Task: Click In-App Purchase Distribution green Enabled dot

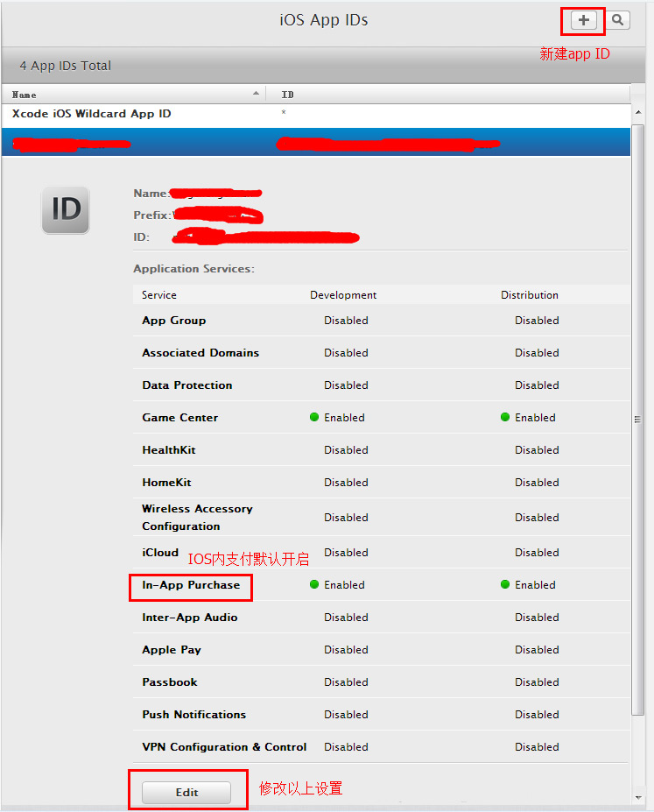Action: (505, 584)
